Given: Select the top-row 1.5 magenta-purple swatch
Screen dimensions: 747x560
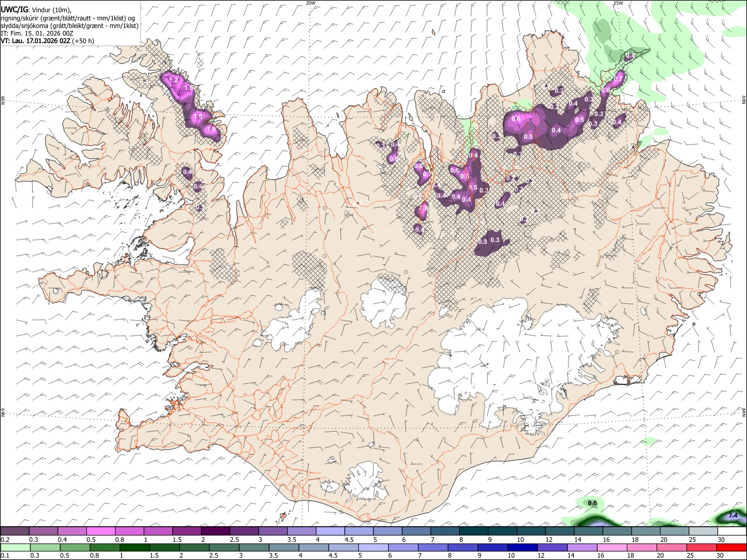Looking at the screenshot, I should [x=187, y=531].
